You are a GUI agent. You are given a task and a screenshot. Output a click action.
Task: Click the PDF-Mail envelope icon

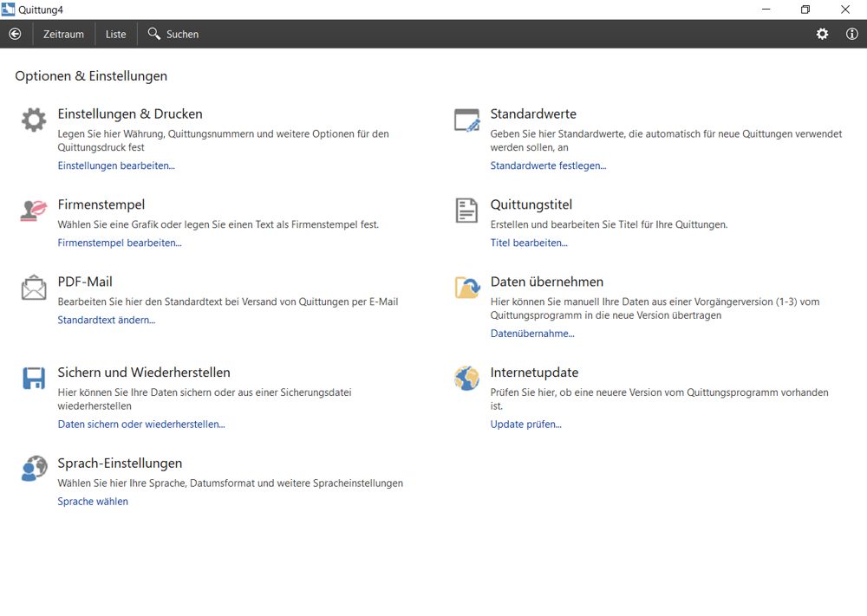(34, 288)
